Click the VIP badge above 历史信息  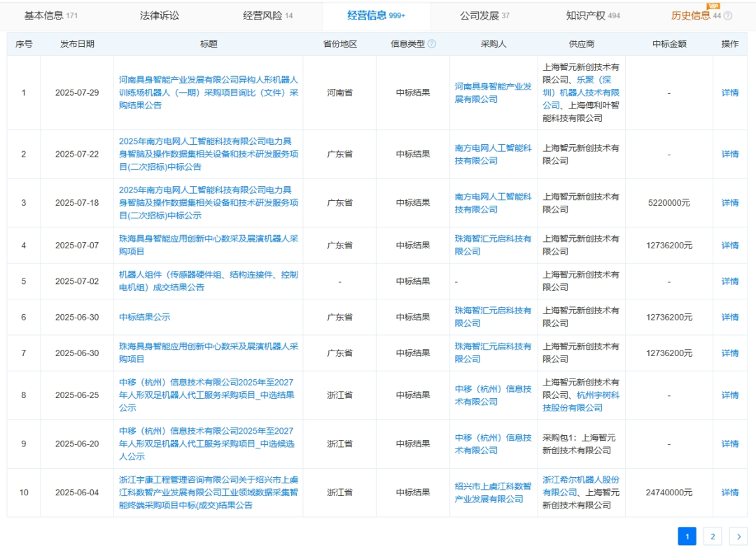[x=713, y=6]
